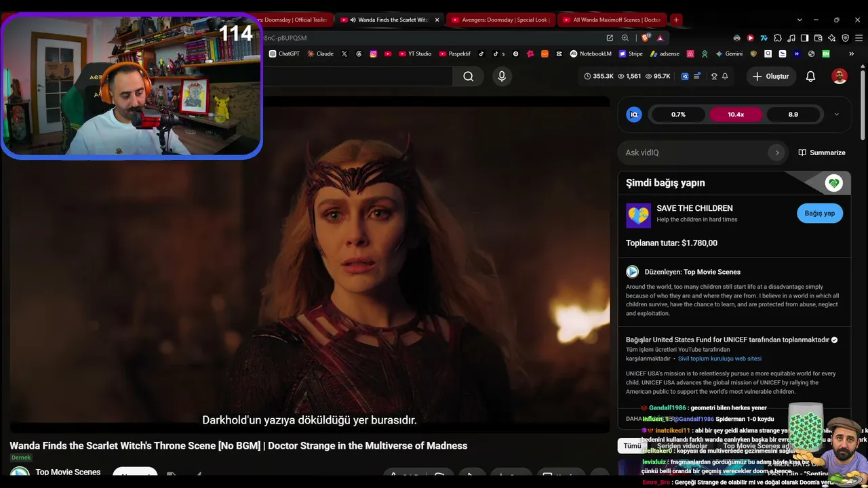
Task: Open the Stripe bookmark
Action: click(631, 54)
